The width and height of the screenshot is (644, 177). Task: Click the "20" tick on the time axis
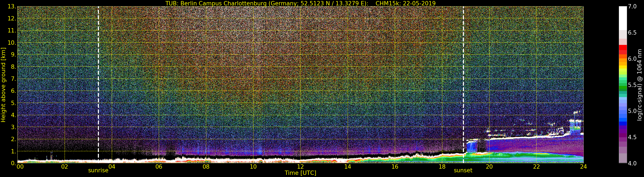tap(489, 167)
